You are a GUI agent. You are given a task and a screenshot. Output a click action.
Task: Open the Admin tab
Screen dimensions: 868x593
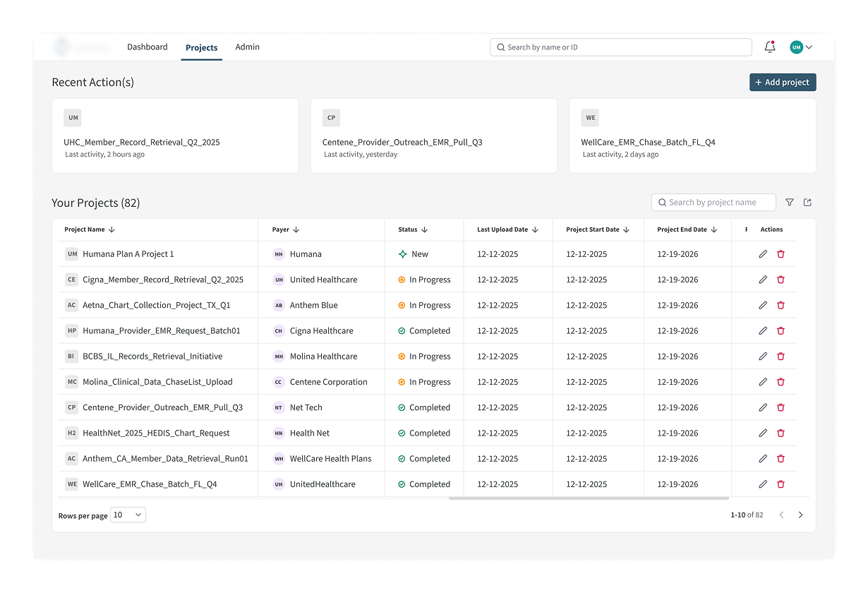coord(247,47)
